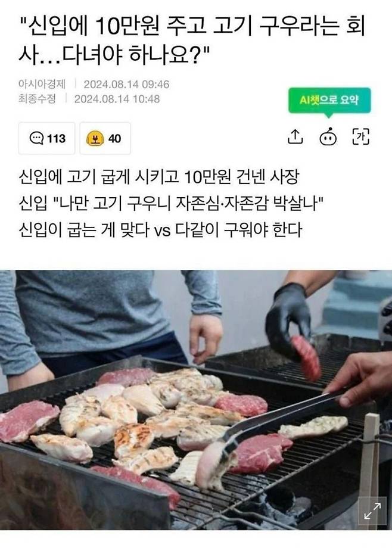The width and height of the screenshot is (392, 548).
Task: Click the published date 2024.08.14 09:46
Action: pos(126,84)
